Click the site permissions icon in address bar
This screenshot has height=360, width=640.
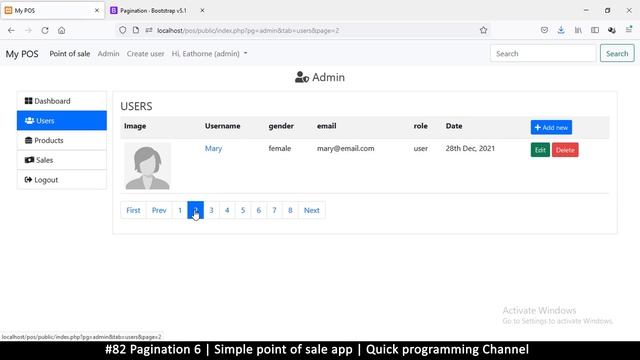[x=149, y=30]
